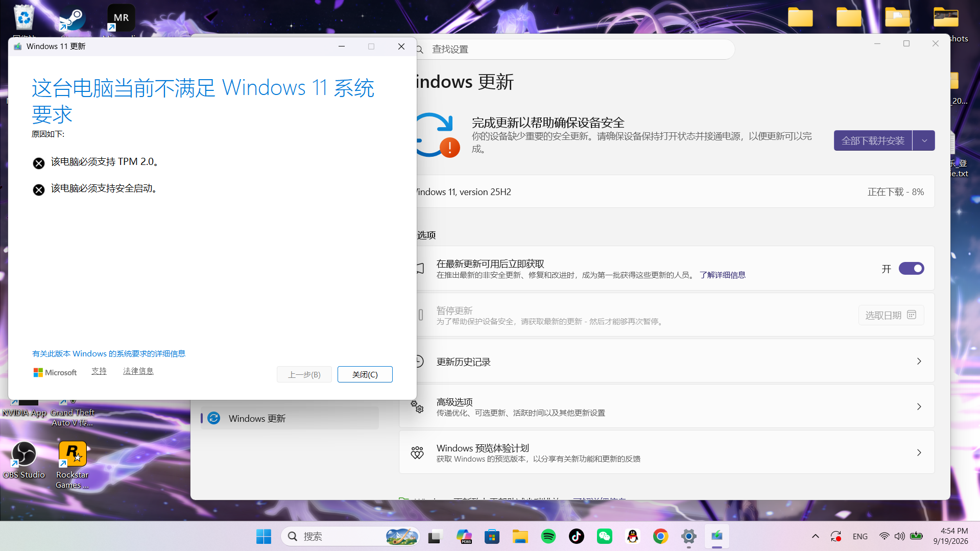The image size is (980, 551).
Task: Show hidden tray icons chevron
Action: click(x=815, y=536)
